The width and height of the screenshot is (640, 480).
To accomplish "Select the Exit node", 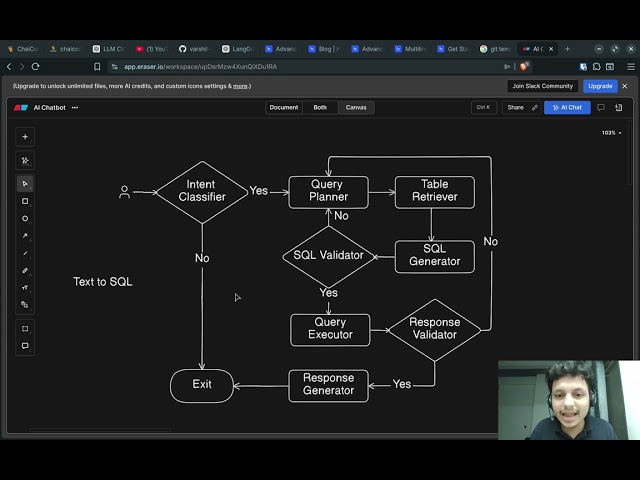I will 202,386.
